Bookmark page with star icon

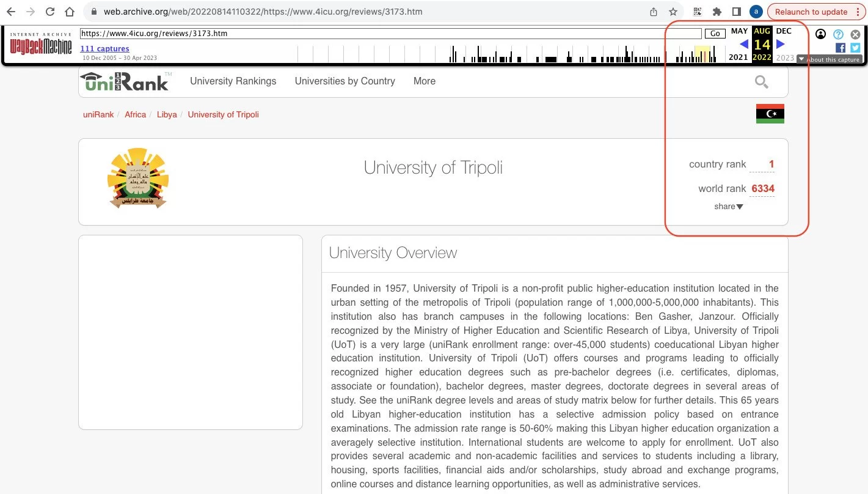pyautogui.click(x=673, y=12)
